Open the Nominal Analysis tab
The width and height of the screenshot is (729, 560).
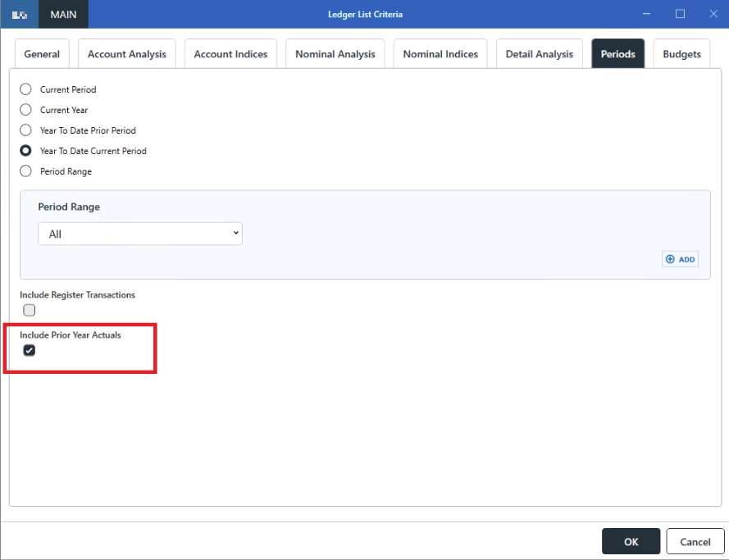pos(335,54)
